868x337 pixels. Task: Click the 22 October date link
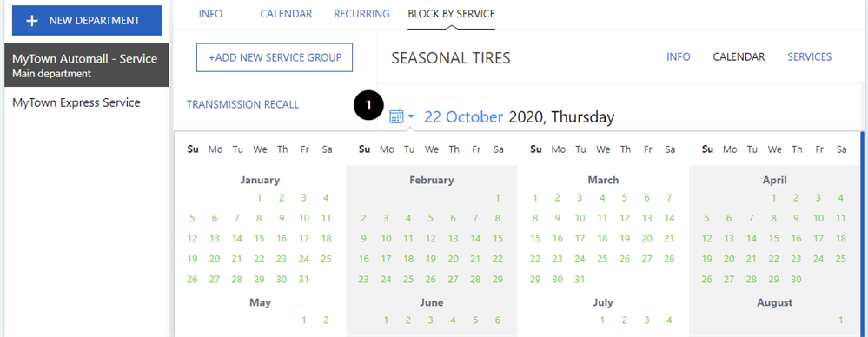point(463,116)
